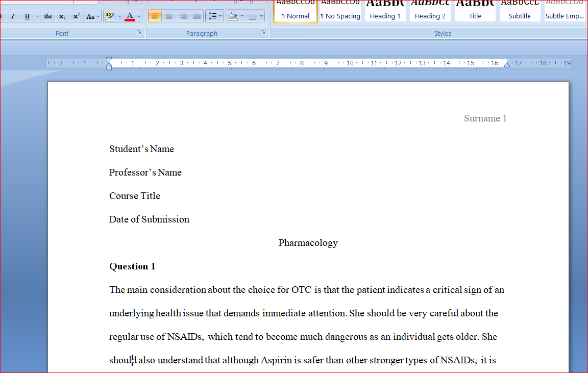Apply text highlight color
Screen dimensions: 588x373
point(110,16)
